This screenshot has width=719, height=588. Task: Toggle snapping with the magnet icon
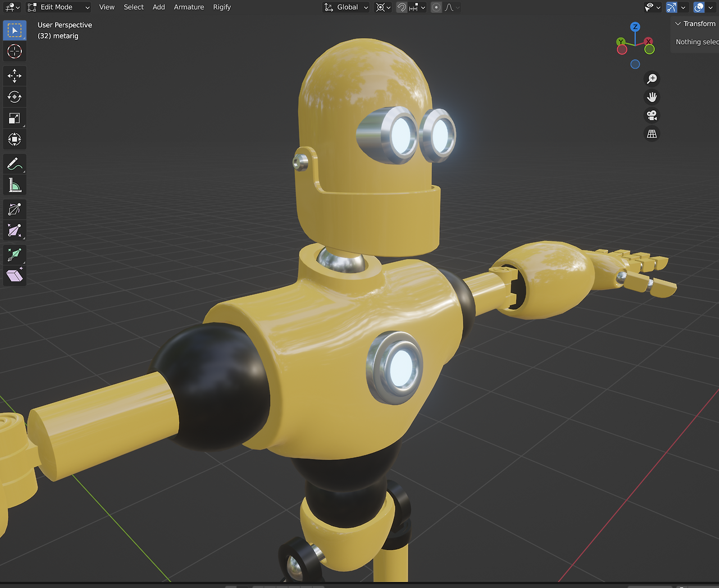[402, 7]
